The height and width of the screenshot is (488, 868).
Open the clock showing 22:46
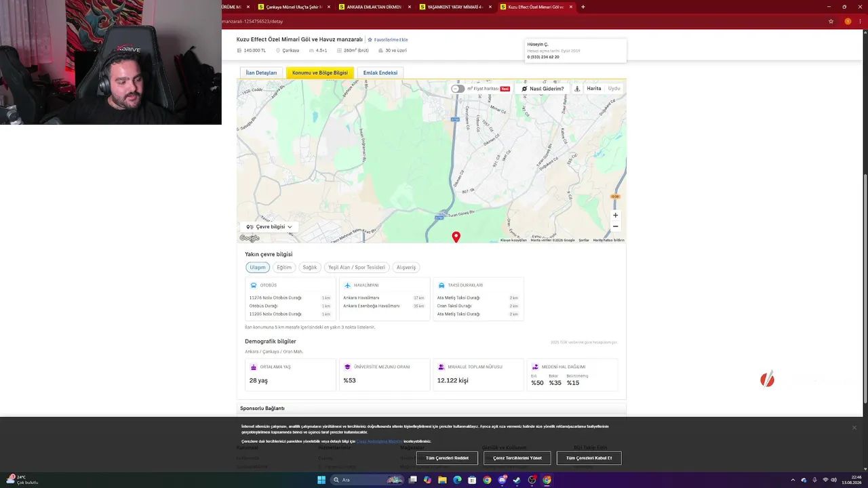point(851,480)
